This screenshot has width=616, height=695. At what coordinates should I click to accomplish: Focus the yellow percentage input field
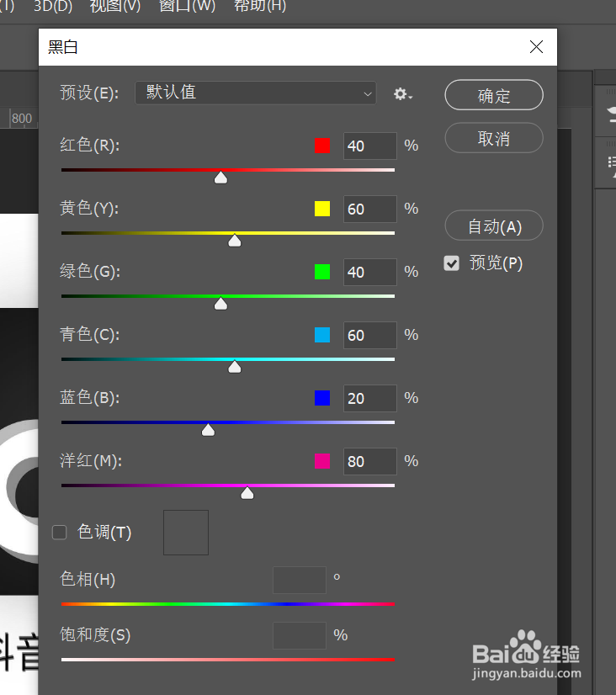370,209
